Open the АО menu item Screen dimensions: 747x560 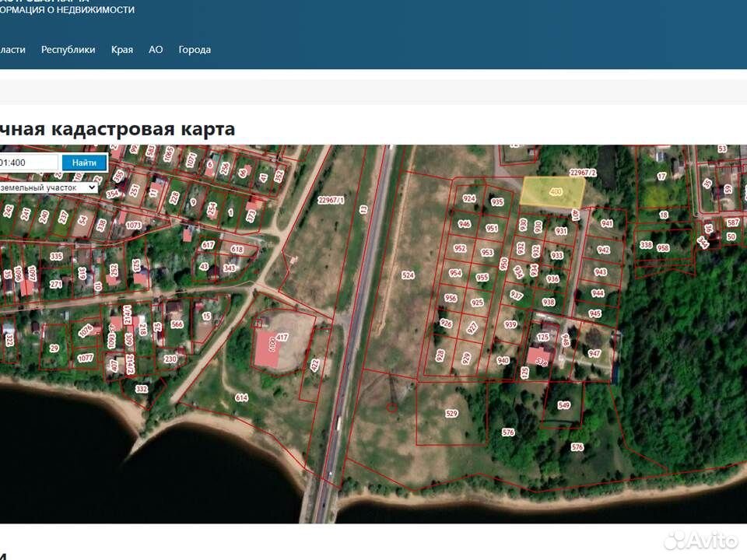[x=156, y=50]
